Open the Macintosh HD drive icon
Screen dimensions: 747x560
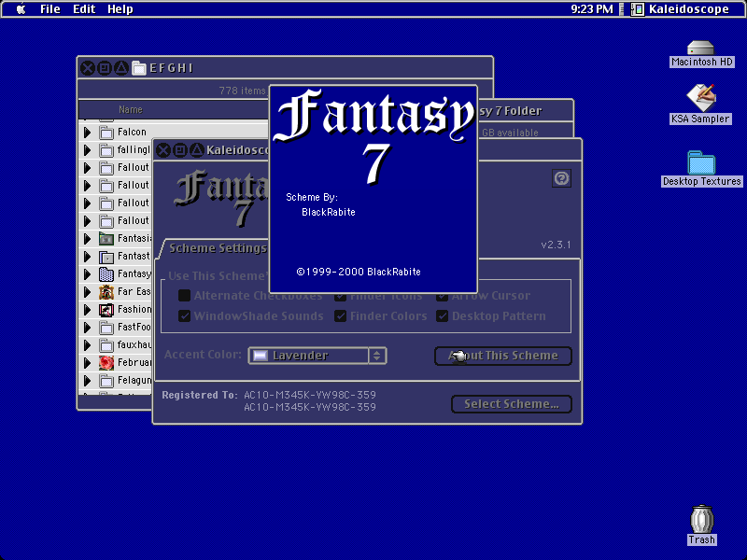(x=700, y=48)
